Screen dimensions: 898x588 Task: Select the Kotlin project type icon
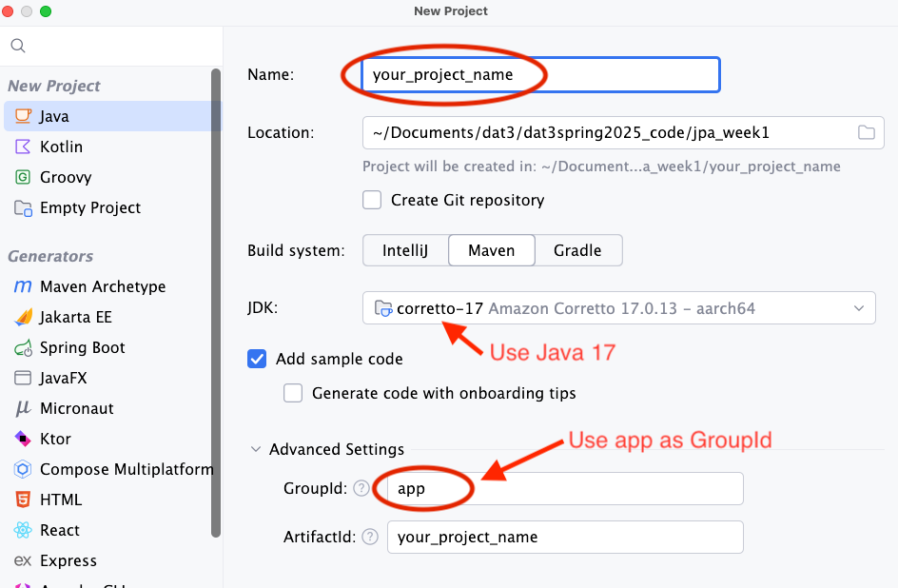[22, 147]
